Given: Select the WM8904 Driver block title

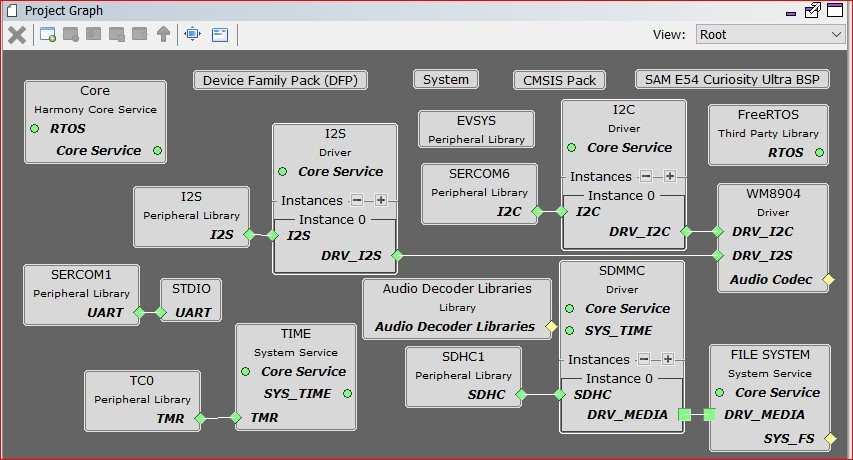Looking at the screenshot, I should [x=773, y=194].
